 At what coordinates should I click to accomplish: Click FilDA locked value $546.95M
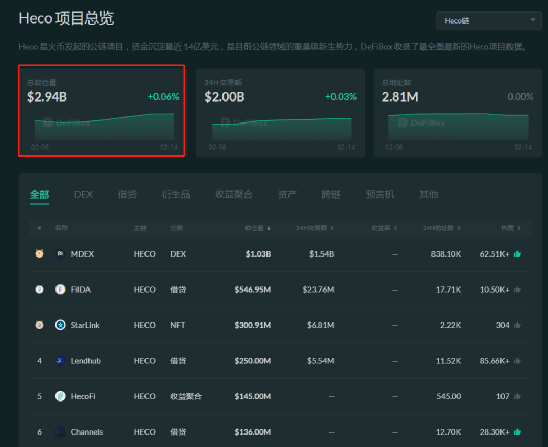coord(253,289)
